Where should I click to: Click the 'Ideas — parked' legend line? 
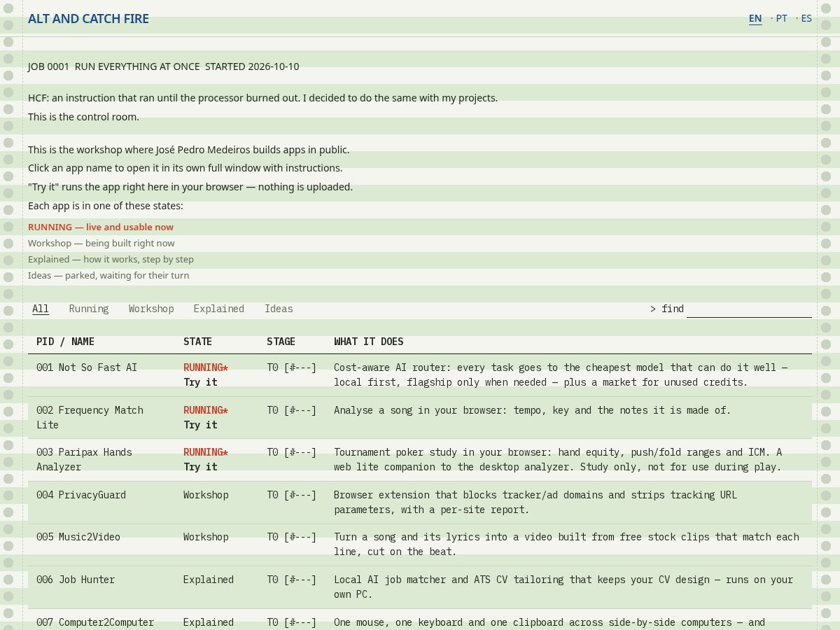pos(108,275)
